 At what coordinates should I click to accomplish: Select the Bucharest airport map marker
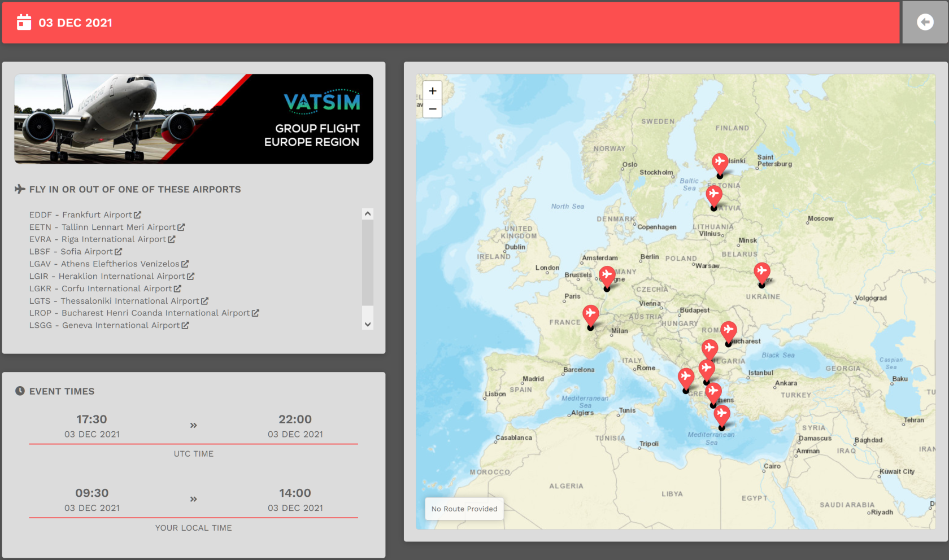click(x=729, y=333)
